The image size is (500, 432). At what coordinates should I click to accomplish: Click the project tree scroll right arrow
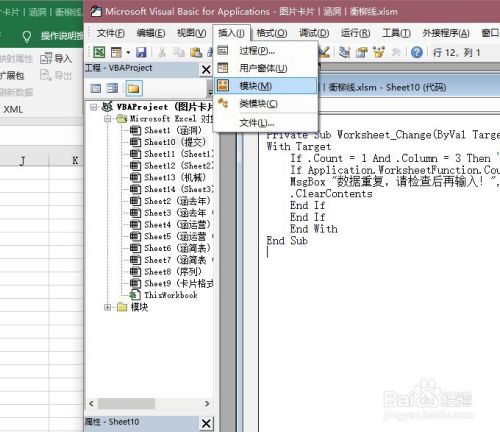point(207,404)
